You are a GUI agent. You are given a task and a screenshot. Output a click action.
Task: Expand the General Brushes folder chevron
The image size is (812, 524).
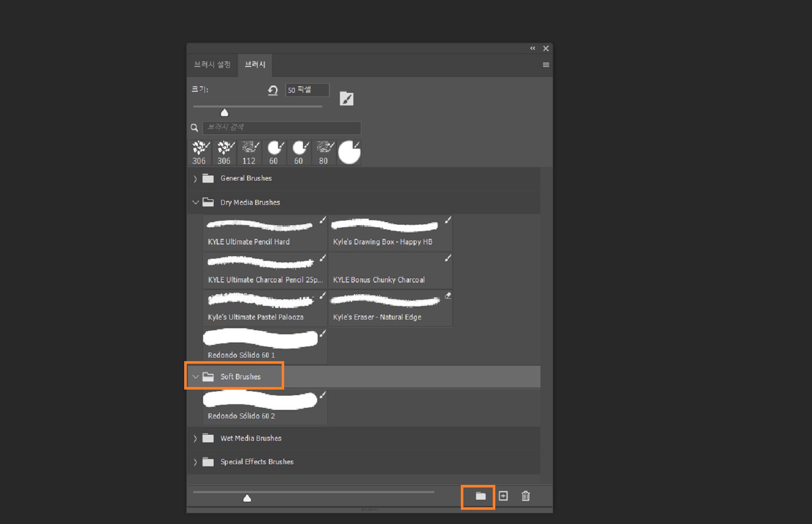[195, 179]
